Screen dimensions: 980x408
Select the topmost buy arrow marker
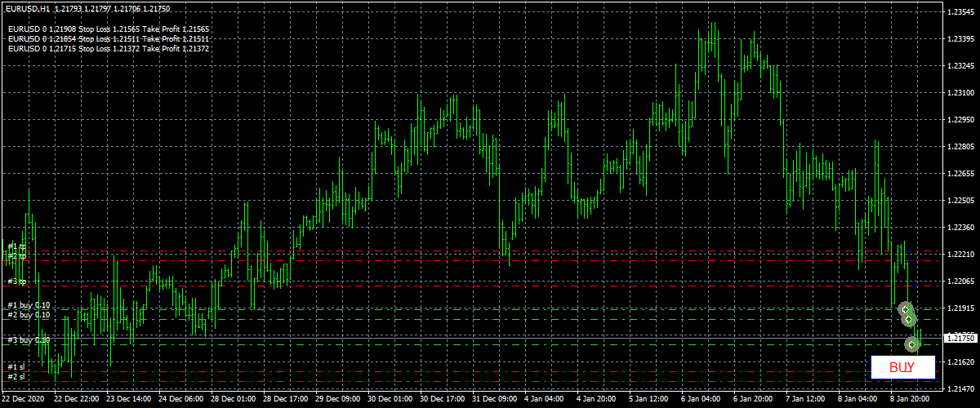(x=905, y=309)
